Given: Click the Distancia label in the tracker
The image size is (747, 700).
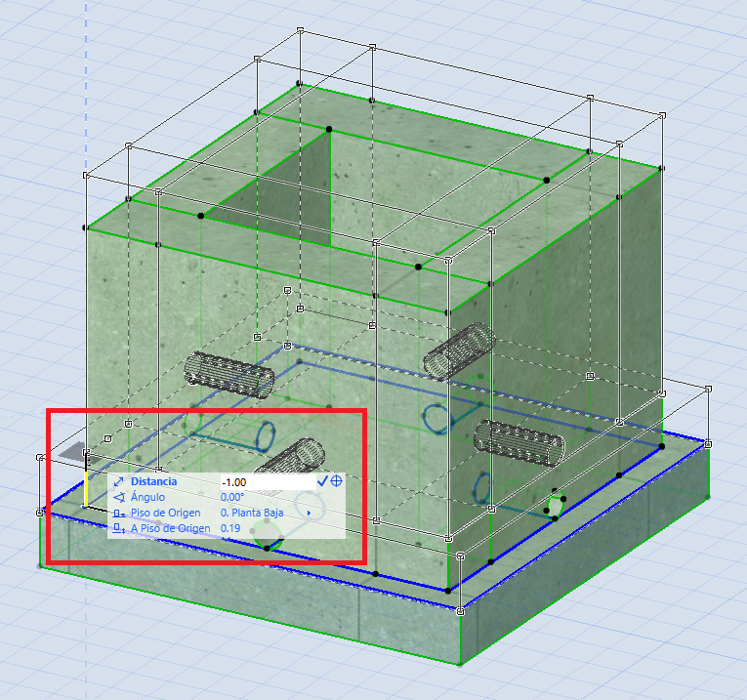Looking at the screenshot, I should point(153,482).
